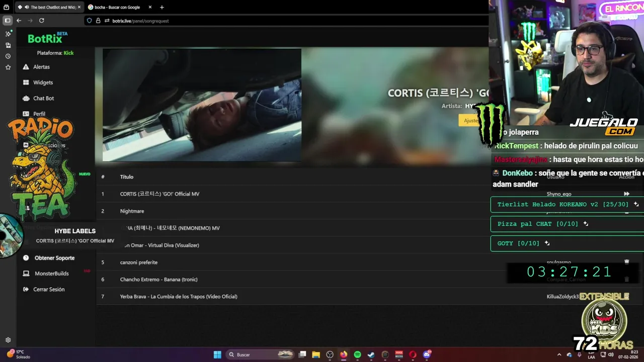The width and height of the screenshot is (644, 362).
Task: Click username Shyno_ego in queue
Action: [559, 194]
